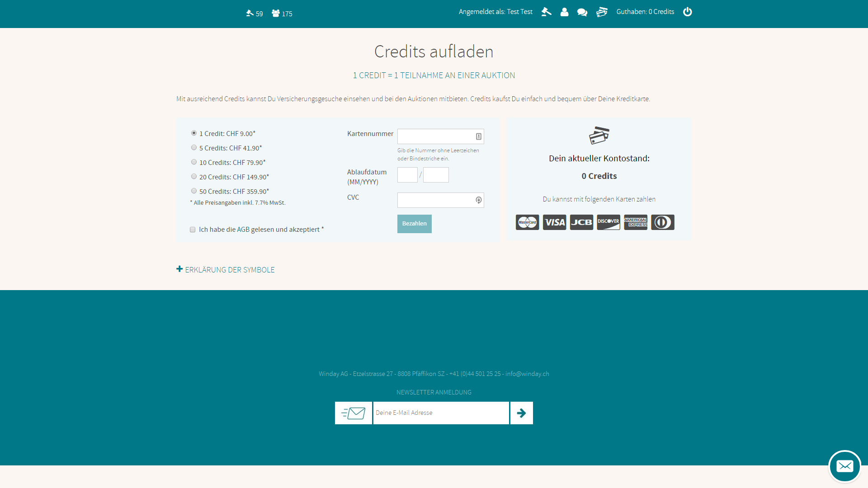
Task: Click the newsletter E-Mail Adresse field
Action: [441, 413]
